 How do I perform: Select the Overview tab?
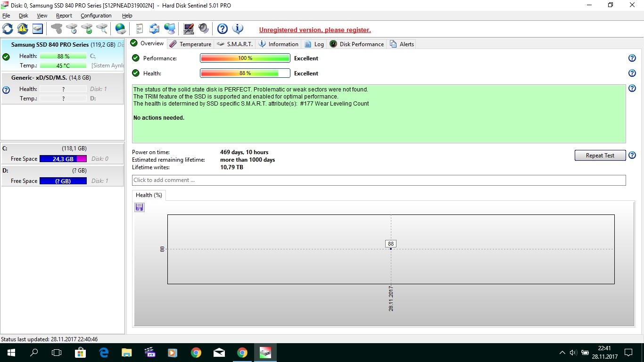pos(147,43)
